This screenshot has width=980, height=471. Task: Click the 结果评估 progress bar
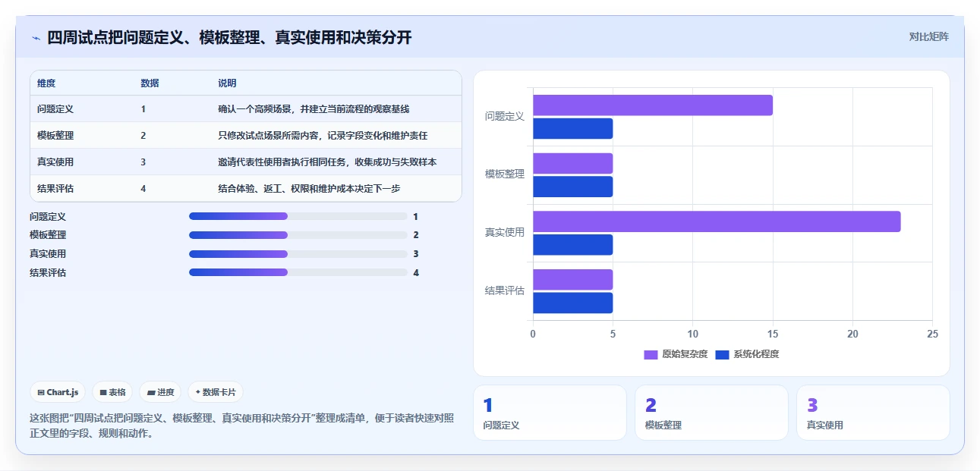coord(298,272)
